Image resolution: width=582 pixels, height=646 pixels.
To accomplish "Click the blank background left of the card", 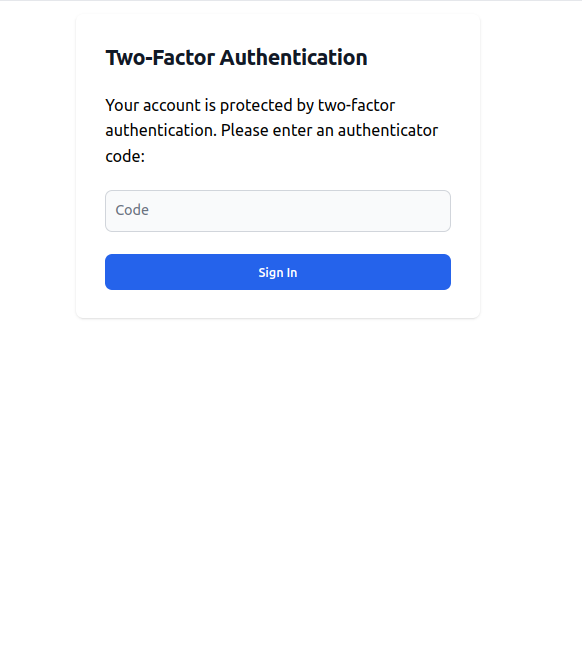I will click(38, 165).
